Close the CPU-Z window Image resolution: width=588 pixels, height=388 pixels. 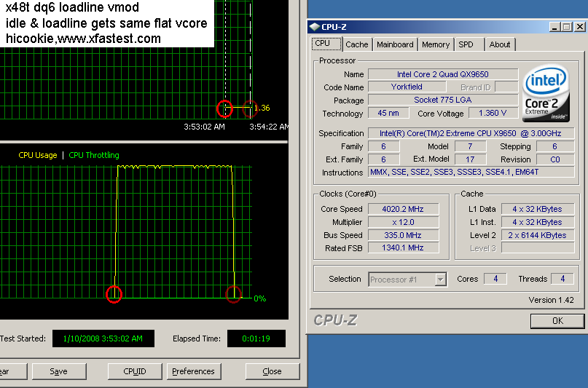pyautogui.click(x=579, y=27)
